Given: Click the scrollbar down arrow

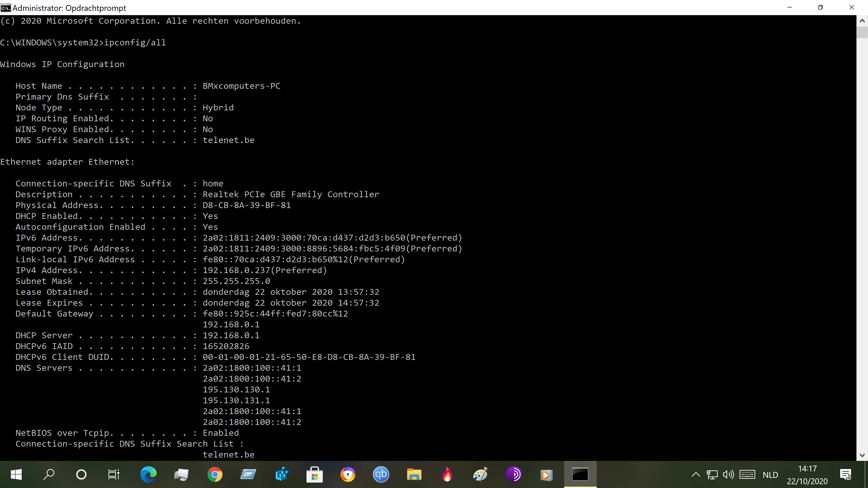Looking at the screenshot, I should click(862, 455).
